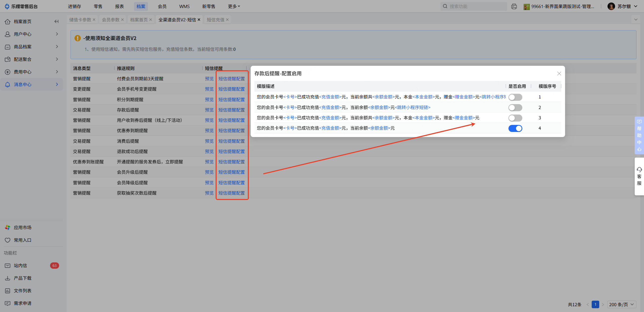This screenshot has height=312, width=644.
Task: Click the 站内信 mail icon
Action: (x=8, y=265)
